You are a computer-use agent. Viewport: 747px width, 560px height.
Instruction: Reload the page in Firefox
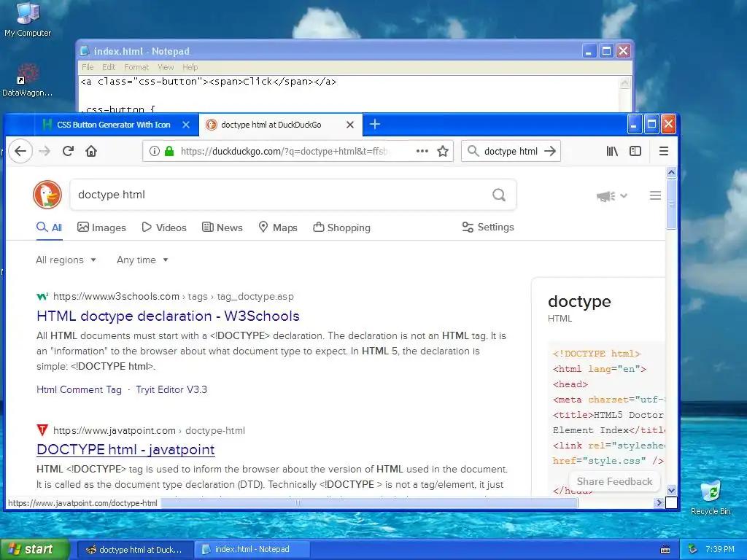click(x=68, y=152)
